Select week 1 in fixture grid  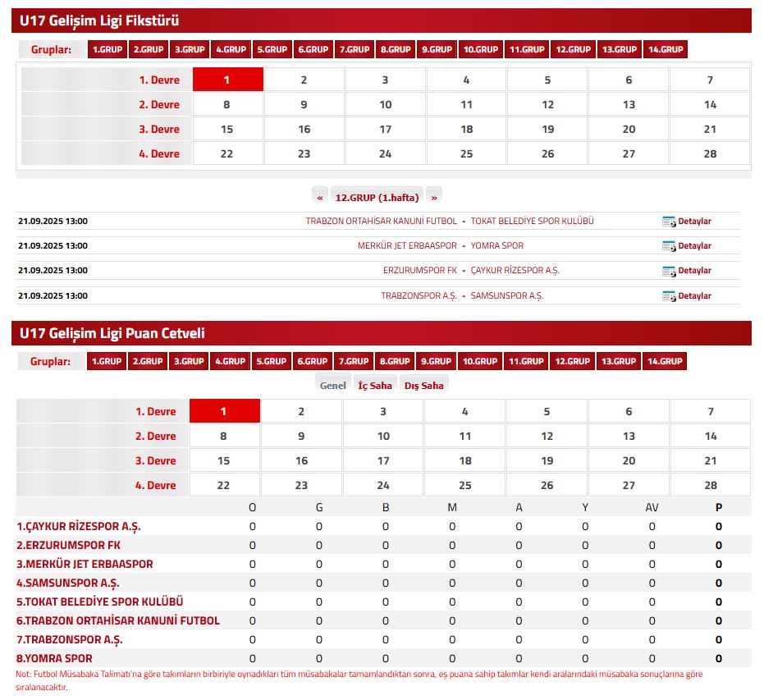227,80
